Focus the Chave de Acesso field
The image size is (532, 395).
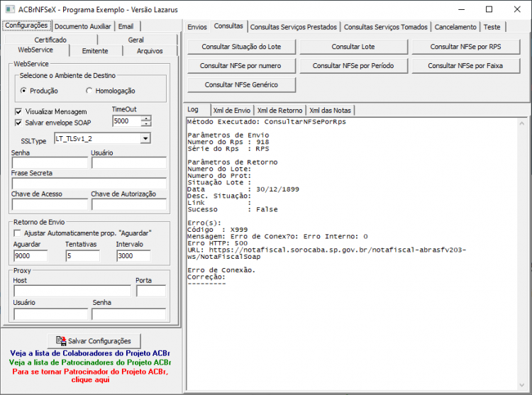[50, 204]
